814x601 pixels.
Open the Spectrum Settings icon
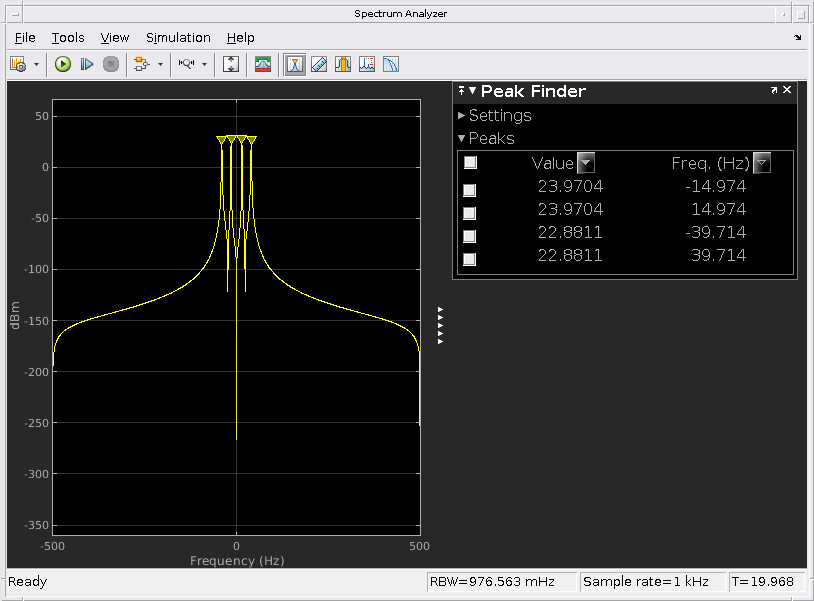[263, 64]
